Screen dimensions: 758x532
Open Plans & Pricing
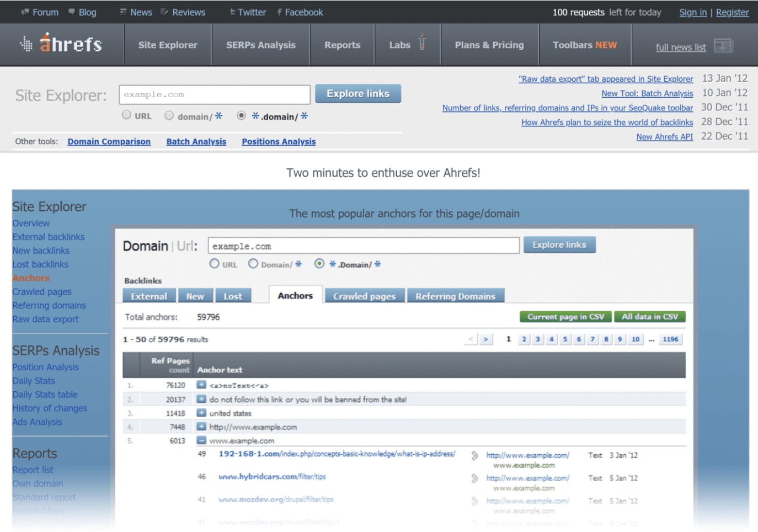(x=489, y=45)
